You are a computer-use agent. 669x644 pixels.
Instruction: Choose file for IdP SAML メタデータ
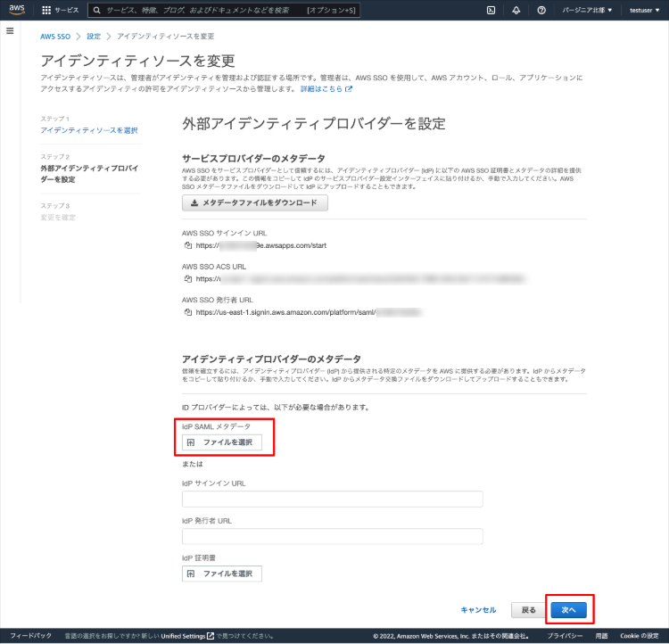(222, 442)
